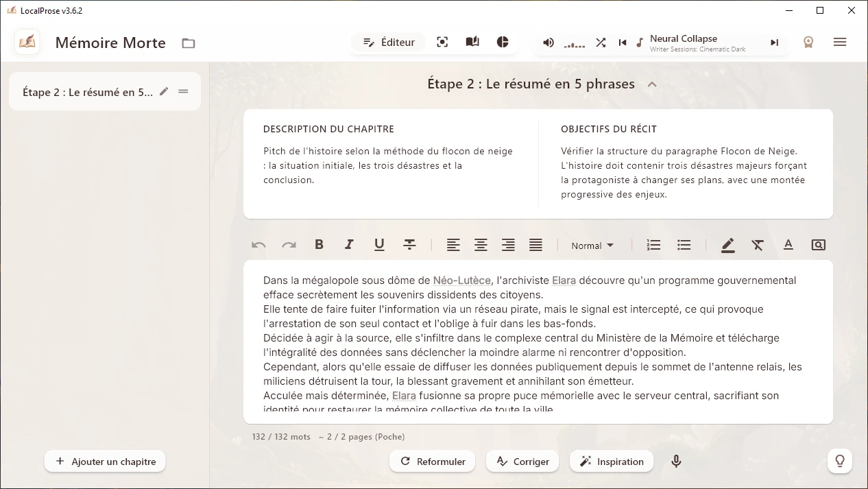This screenshot has height=489, width=868.
Task: Skip to previous track
Action: [x=623, y=43]
